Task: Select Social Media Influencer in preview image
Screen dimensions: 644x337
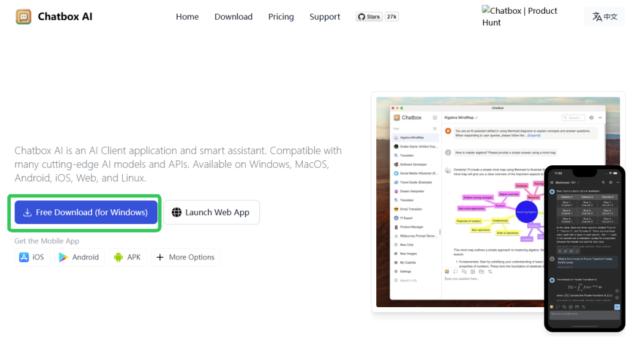Action: click(416, 174)
